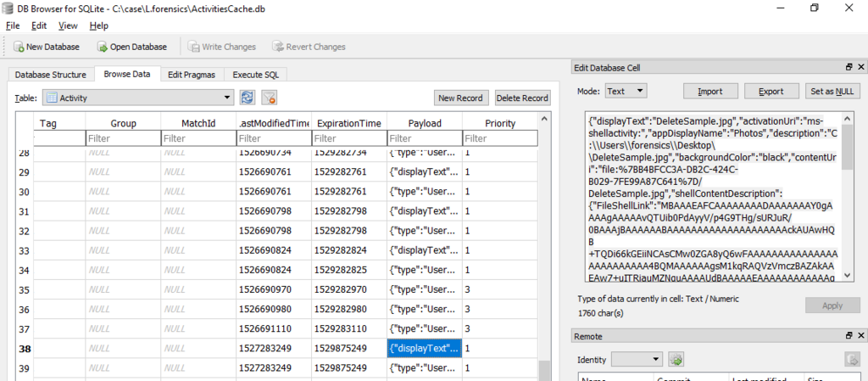Close the Edit Database Cell panel
Screen dimensions: 868x381
click(860, 67)
